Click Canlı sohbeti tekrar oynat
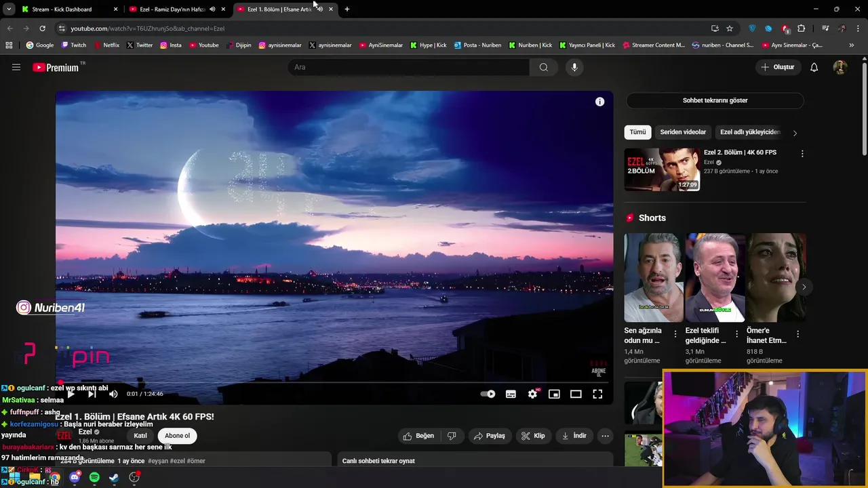 tap(378, 461)
